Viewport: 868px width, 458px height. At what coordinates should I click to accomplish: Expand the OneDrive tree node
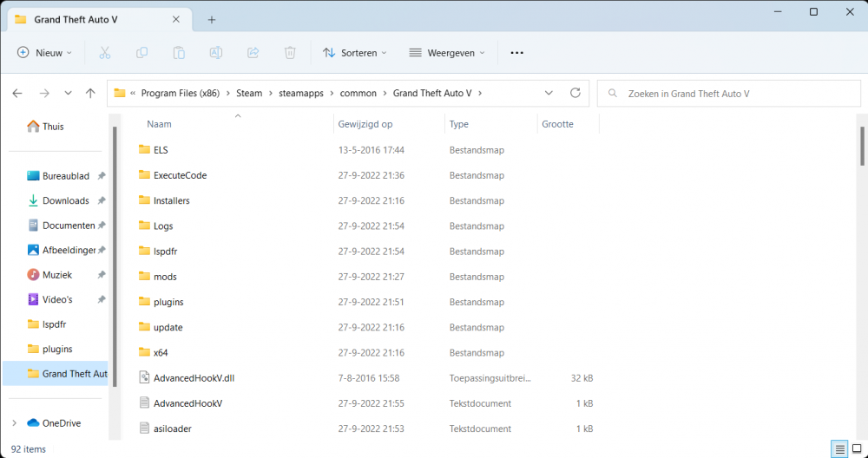(x=14, y=423)
